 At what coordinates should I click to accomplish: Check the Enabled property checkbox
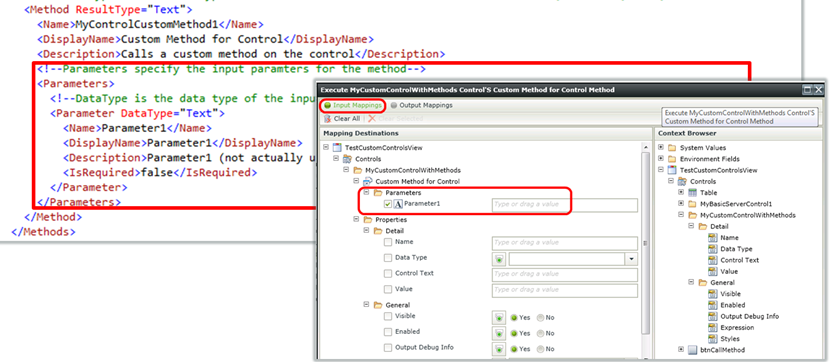[x=388, y=332]
